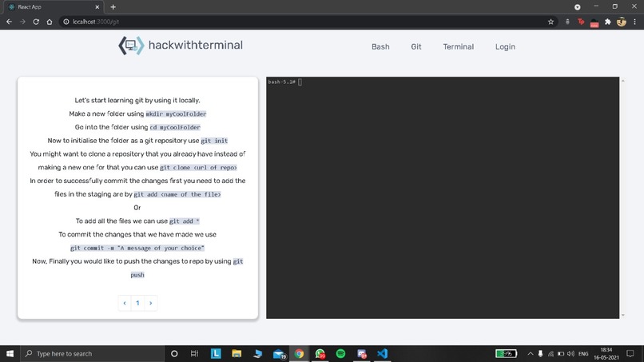The height and width of the screenshot is (362, 644).
Task: Click terminal scrollbar down arrow
Action: (623, 315)
